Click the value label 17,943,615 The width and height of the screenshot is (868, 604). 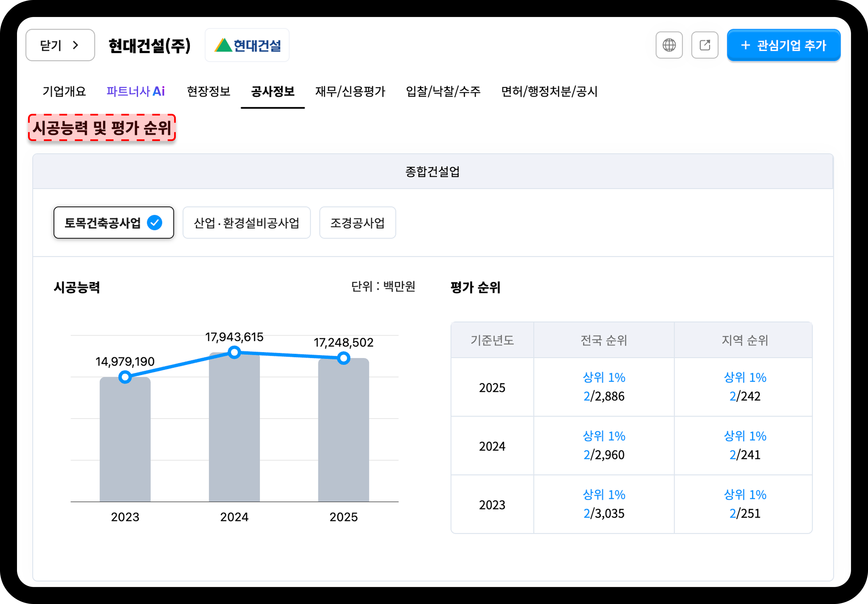click(x=234, y=337)
